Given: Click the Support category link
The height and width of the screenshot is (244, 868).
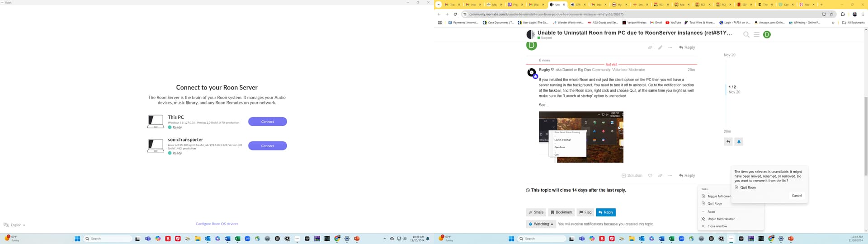Looking at the screenshot, I should 545,38.
